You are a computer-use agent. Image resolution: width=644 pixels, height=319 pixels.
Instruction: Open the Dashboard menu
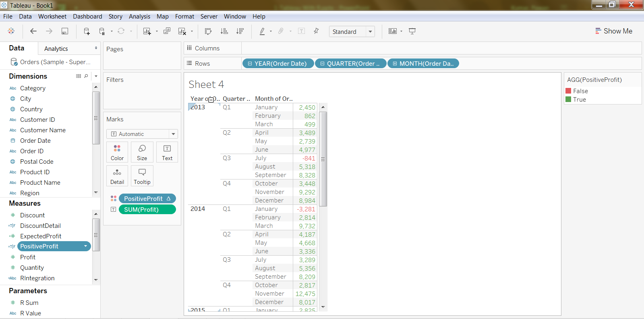click(x=87, y=17)
